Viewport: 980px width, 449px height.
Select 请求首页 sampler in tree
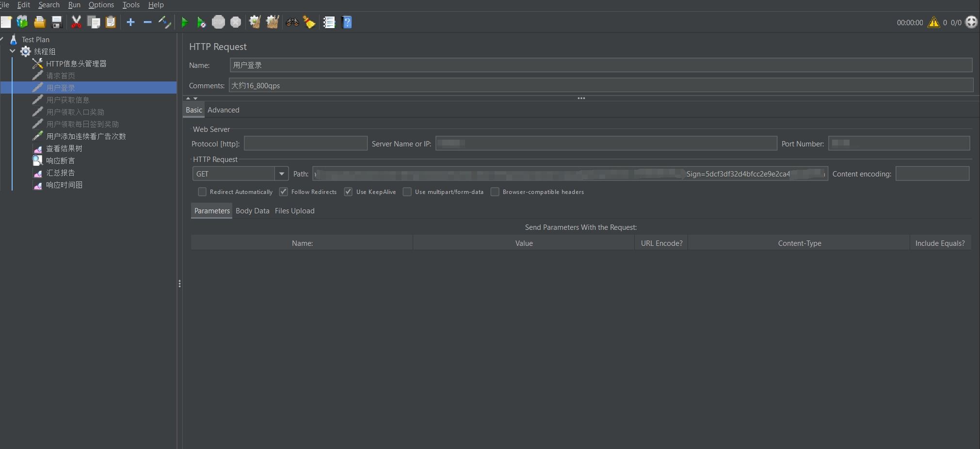[x=61, y=76]
